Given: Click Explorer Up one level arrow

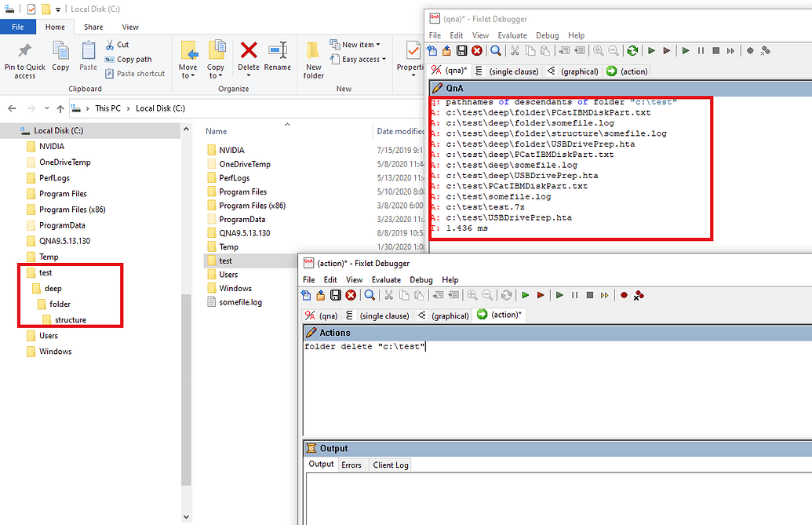Looking at the screenshot, I should [60, 108].
